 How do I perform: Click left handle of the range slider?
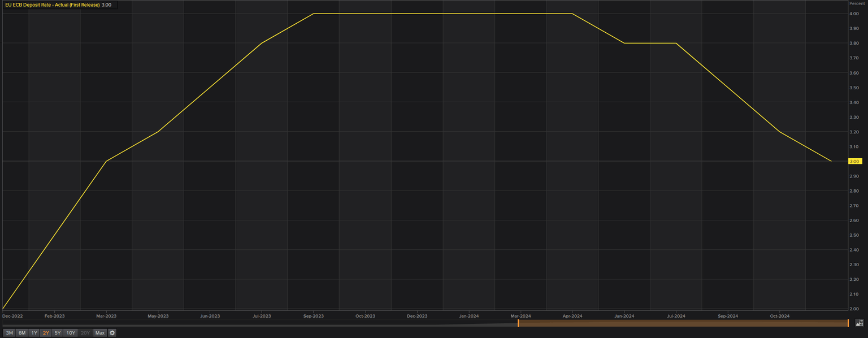518,323
